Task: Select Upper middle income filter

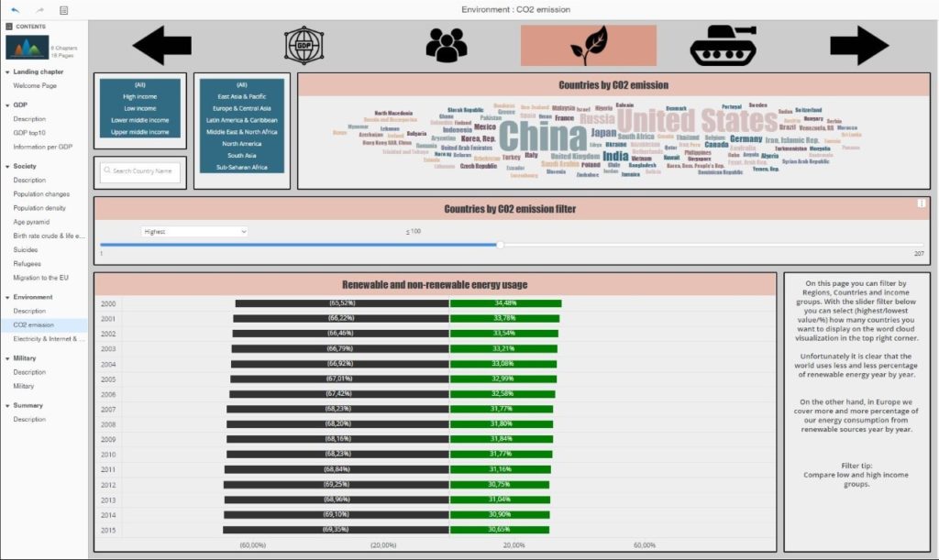Action: [140, 132]
